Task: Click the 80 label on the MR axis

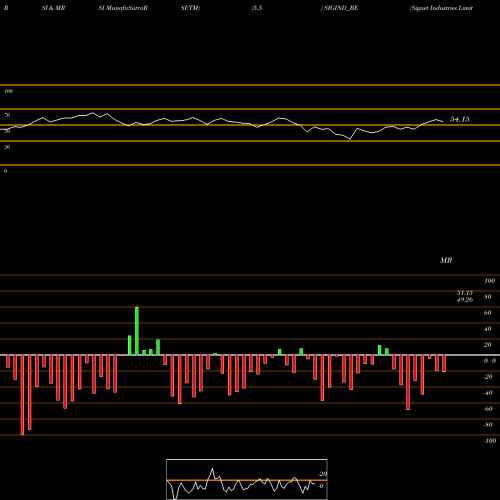Action: click(488, 297)
